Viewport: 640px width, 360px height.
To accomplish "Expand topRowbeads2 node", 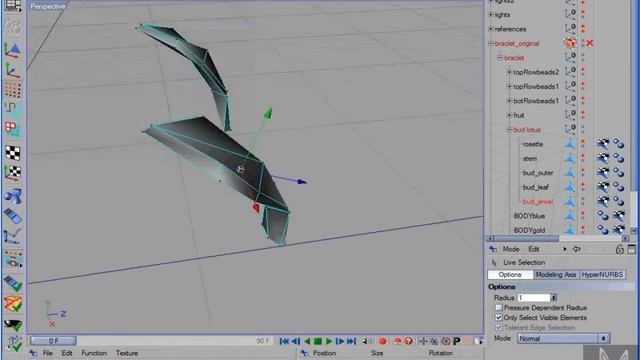I will [x=509, y=72].
